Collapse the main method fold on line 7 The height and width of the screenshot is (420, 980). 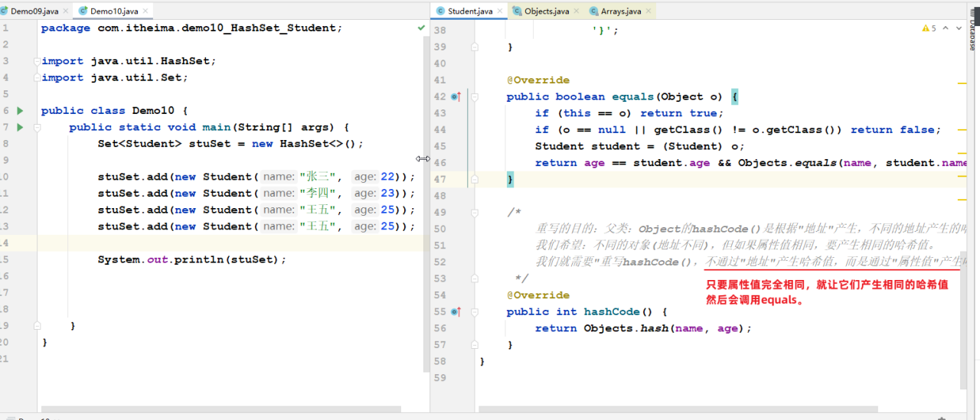point(36,128)
